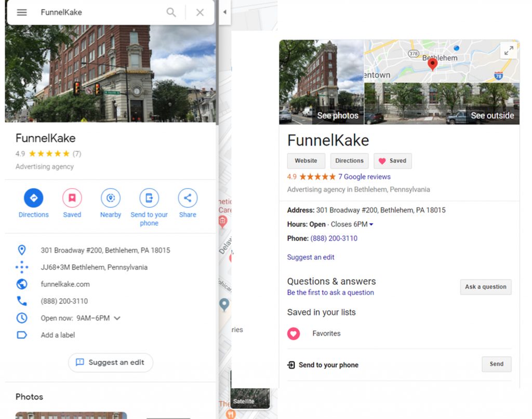
Task: Click inside the FunnelKake search field
Action: (x=100, y=12)
